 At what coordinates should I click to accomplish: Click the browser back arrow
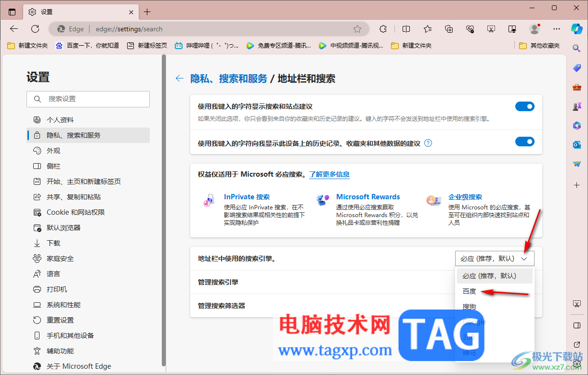click(14, 29)
